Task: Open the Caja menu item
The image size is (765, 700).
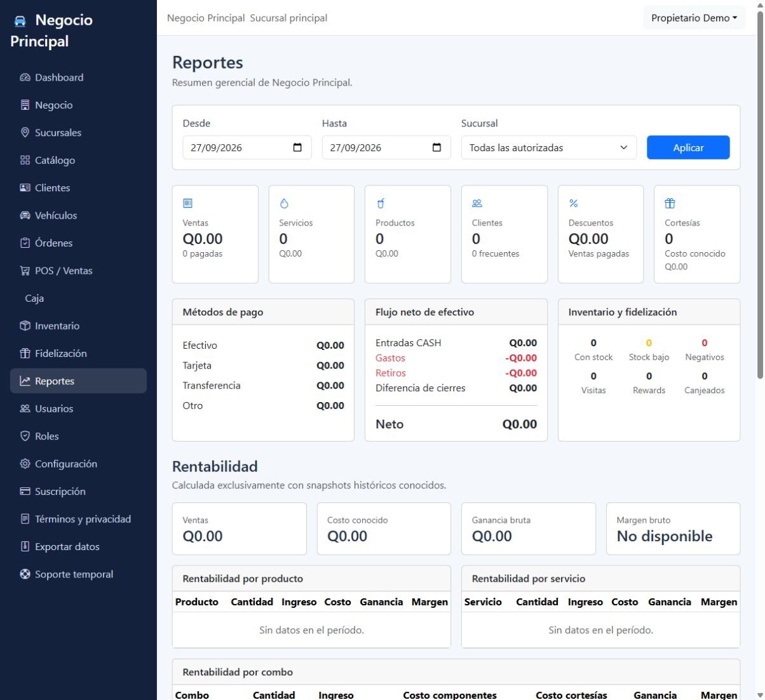Action: pyautogui.click(x=78, y=298)
